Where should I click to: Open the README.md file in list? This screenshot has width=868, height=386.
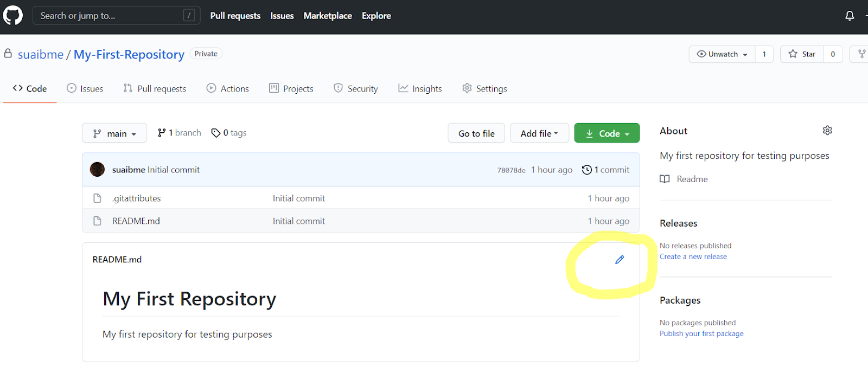(x=136, y=221)
